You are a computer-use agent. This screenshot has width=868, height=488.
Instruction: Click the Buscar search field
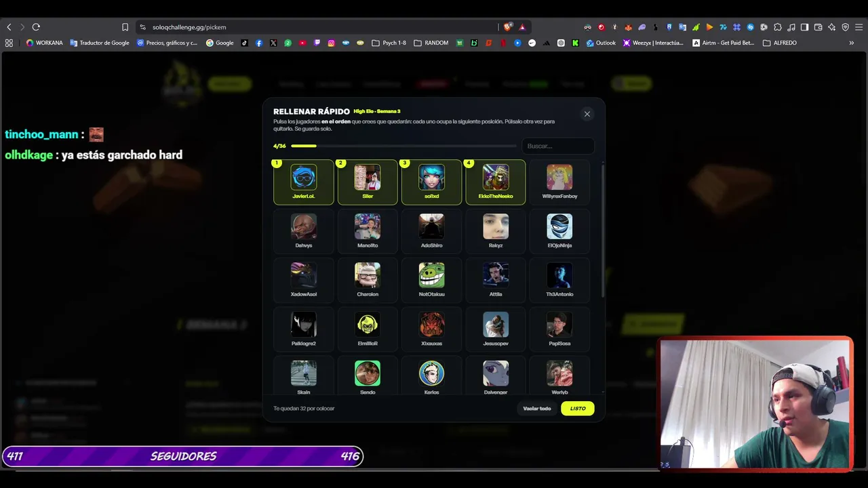coord(558,146)
